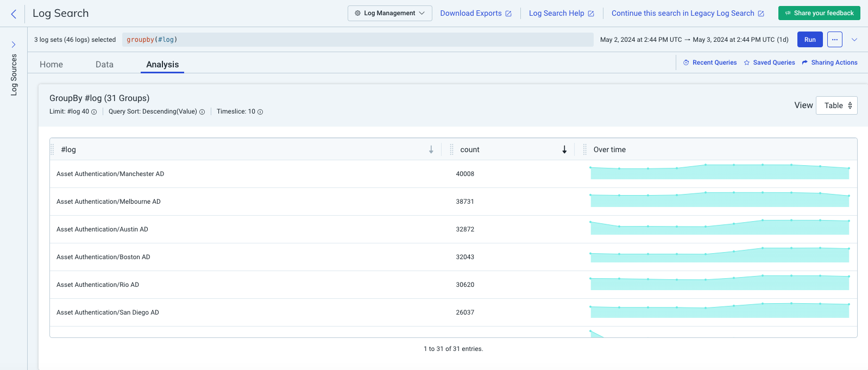Screen dimensions: 868x370
Task: Switch to the Data tab
Action: 104,64
